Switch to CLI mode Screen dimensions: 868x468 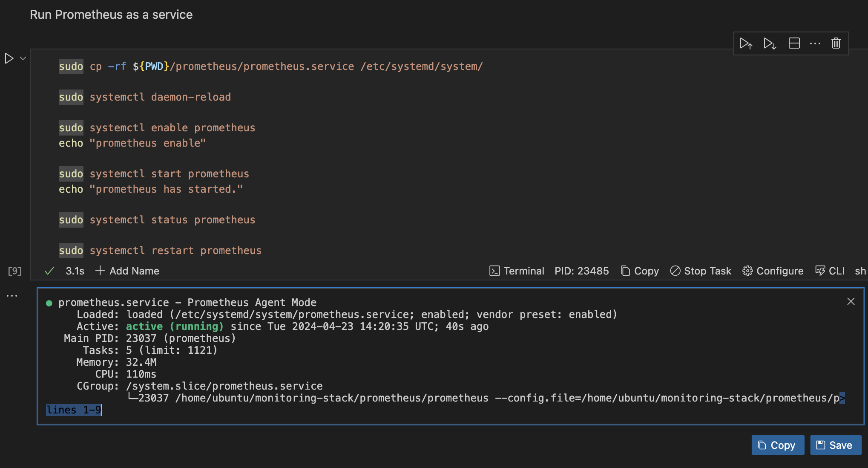(x=830, y=271)
